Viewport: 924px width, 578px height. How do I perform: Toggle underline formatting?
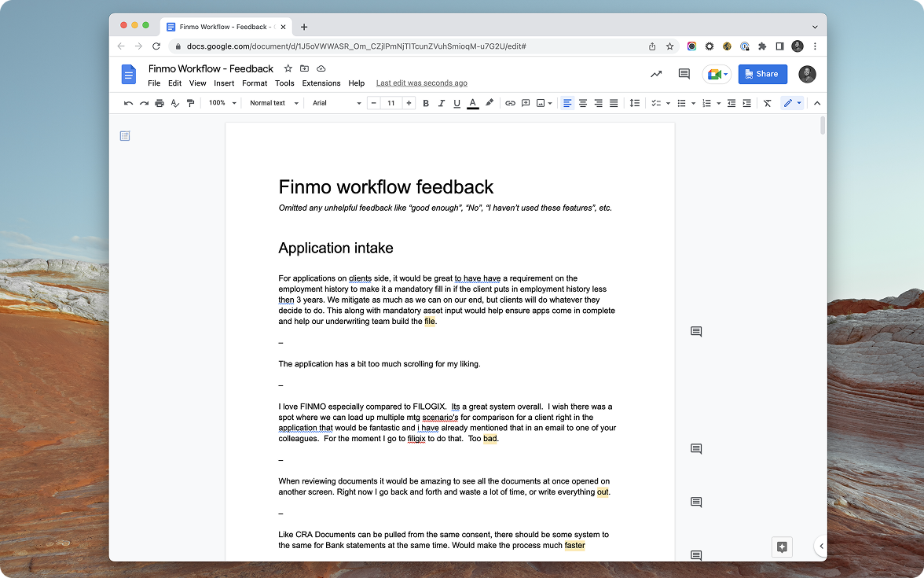[456, 103]
